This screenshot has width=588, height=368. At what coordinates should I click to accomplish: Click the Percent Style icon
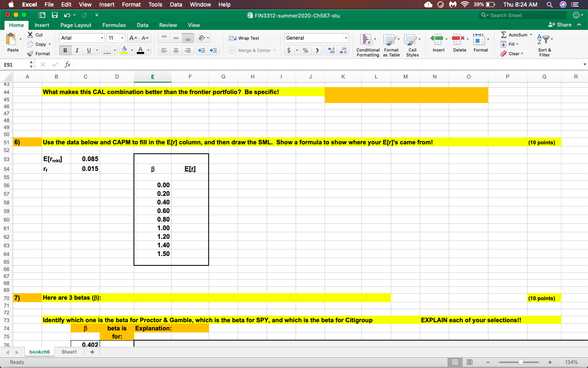pos(305,50)
